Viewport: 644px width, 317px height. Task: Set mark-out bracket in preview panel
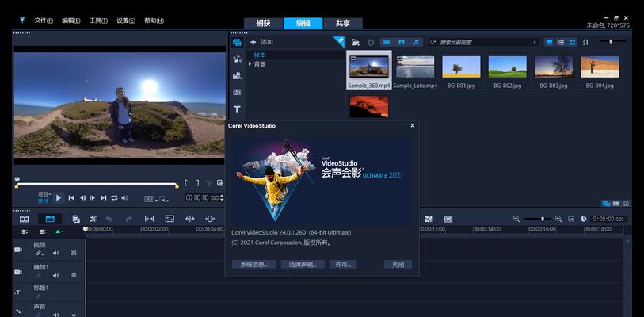coord(197,183)
